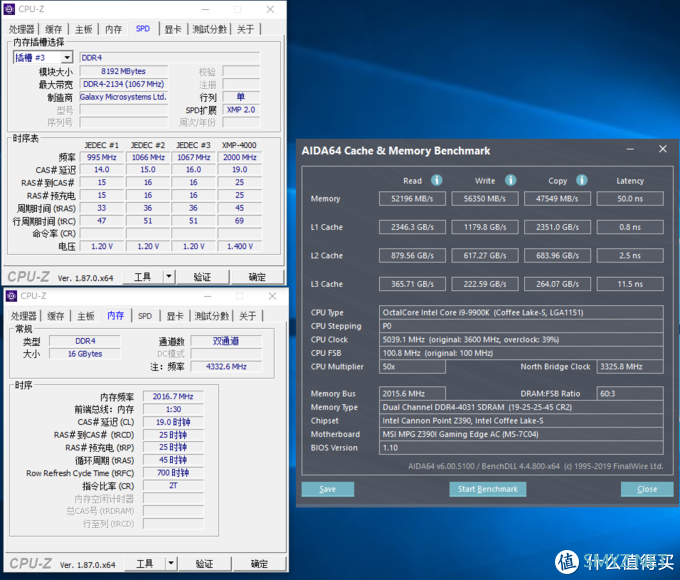The height and width of the screenshot is (580, 680).
Task: Click DRAM:FSB Ratio value 60:3
Action: tap(630, 393)
